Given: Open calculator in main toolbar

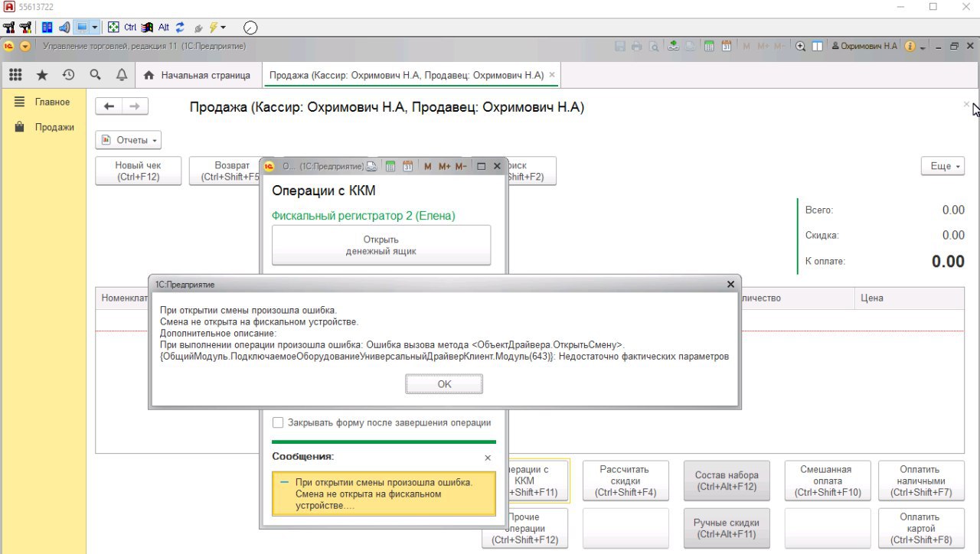Looking at the screenshot, I should click(709, 46).
